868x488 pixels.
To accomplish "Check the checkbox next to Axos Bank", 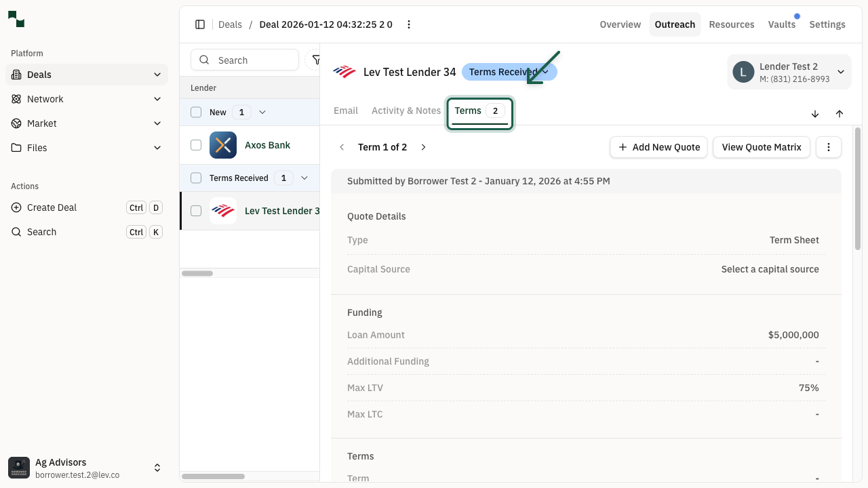I will [x=196, y=145].
